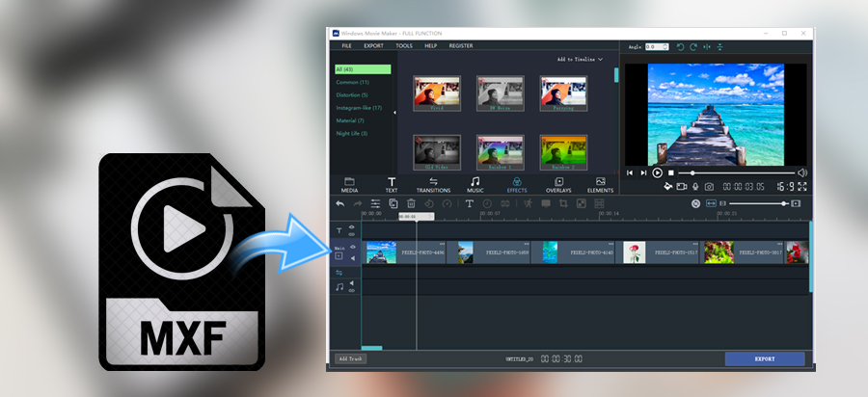Click the fit timeline to window icon

712,203
